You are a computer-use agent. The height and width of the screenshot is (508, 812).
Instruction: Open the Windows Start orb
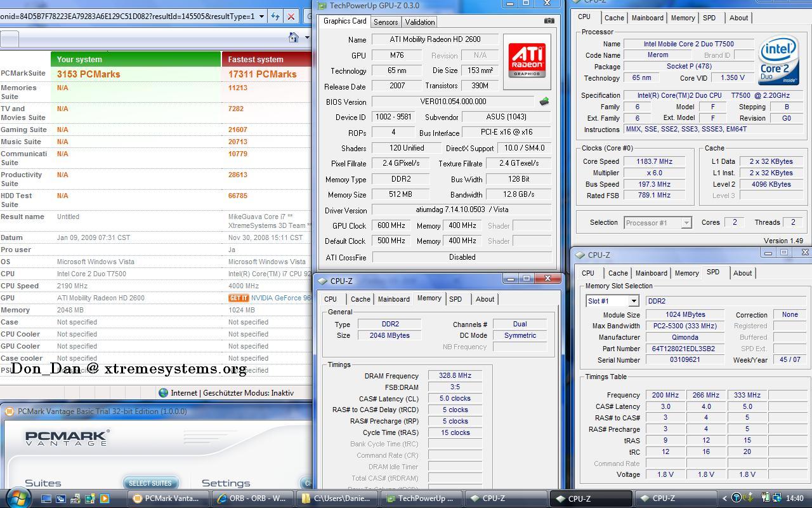pos(18,498)
